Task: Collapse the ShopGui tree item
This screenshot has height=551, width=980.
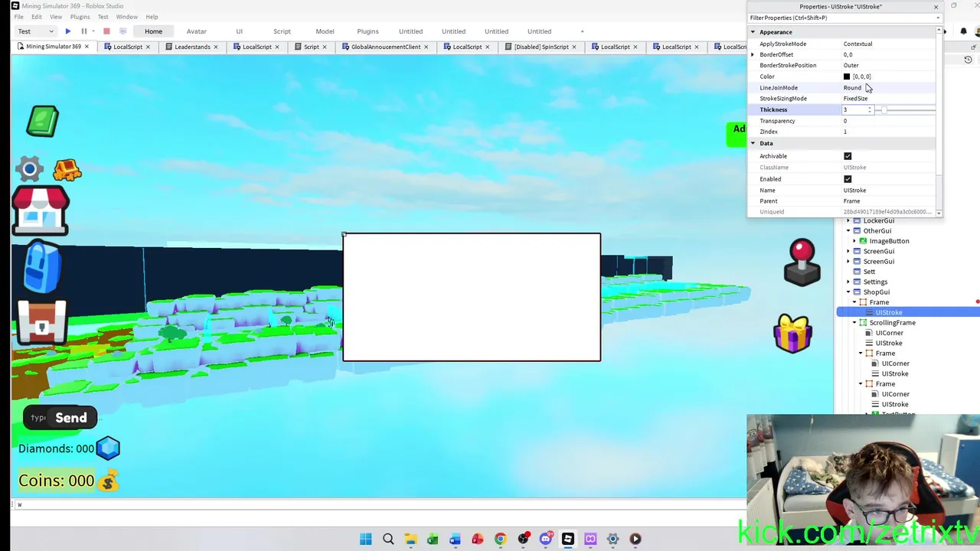Action: coord(848,292)
